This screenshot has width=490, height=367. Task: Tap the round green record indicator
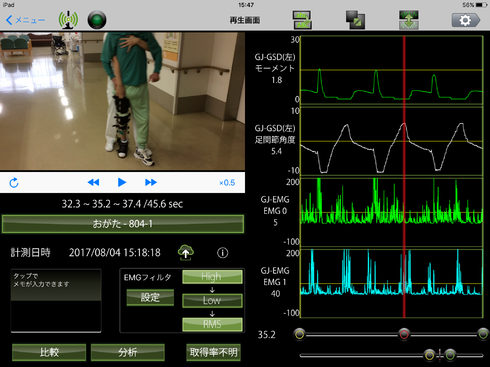pyautogui.click(x=97, y=20)
